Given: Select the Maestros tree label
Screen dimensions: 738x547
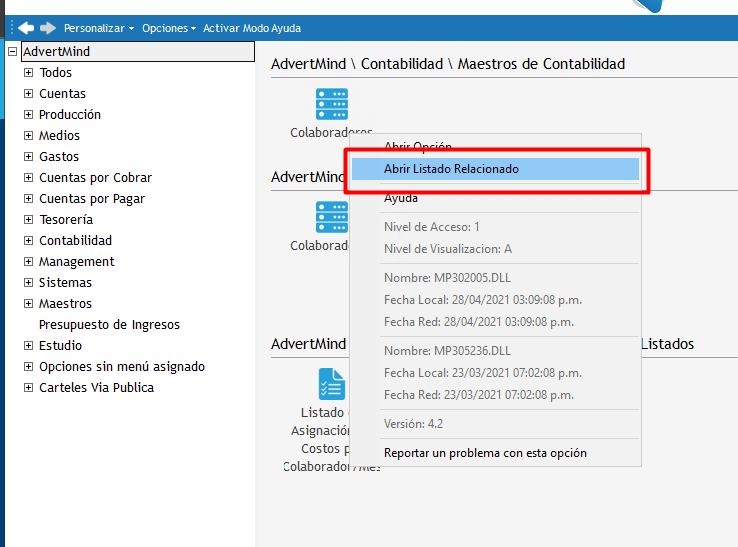Looking at the screenshot, I should (x=65, y=304).
